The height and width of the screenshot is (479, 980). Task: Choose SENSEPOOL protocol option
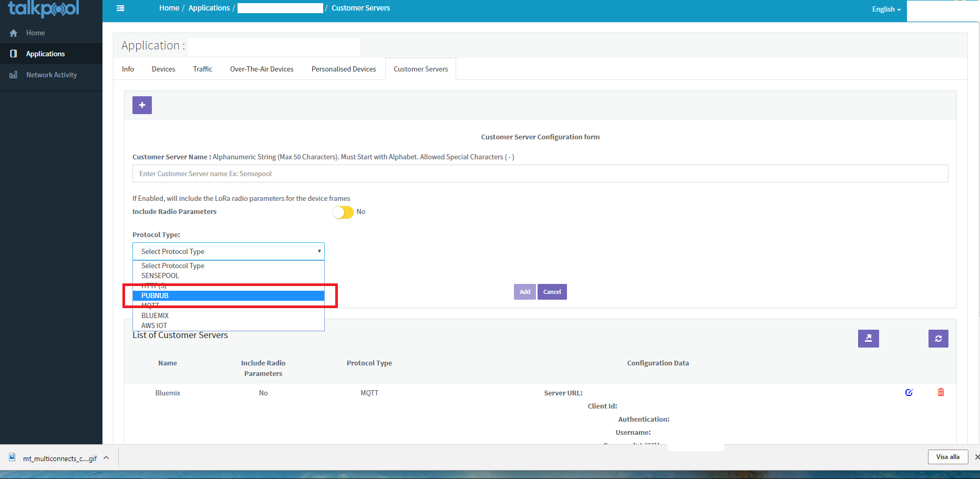click(229, 276)
